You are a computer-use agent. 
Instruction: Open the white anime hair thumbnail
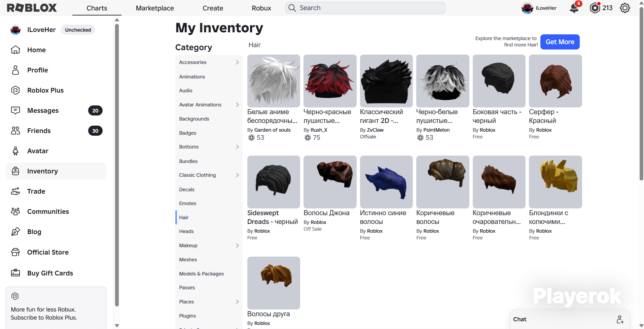point(274,81)
